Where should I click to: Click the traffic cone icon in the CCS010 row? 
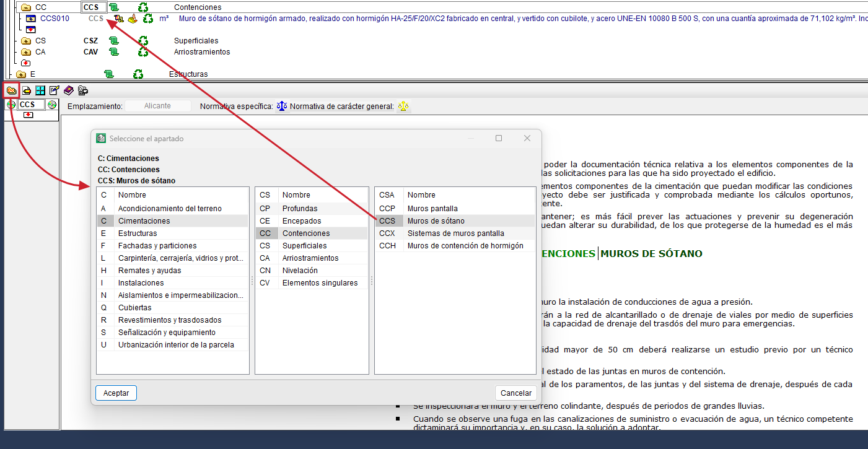pos(133,19)
